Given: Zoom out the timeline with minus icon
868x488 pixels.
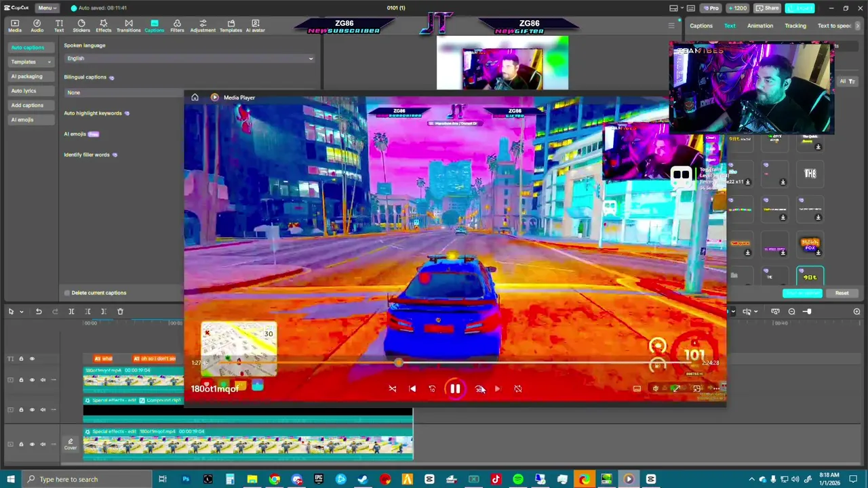Looking at the screenshot, I should pos(791,311).
